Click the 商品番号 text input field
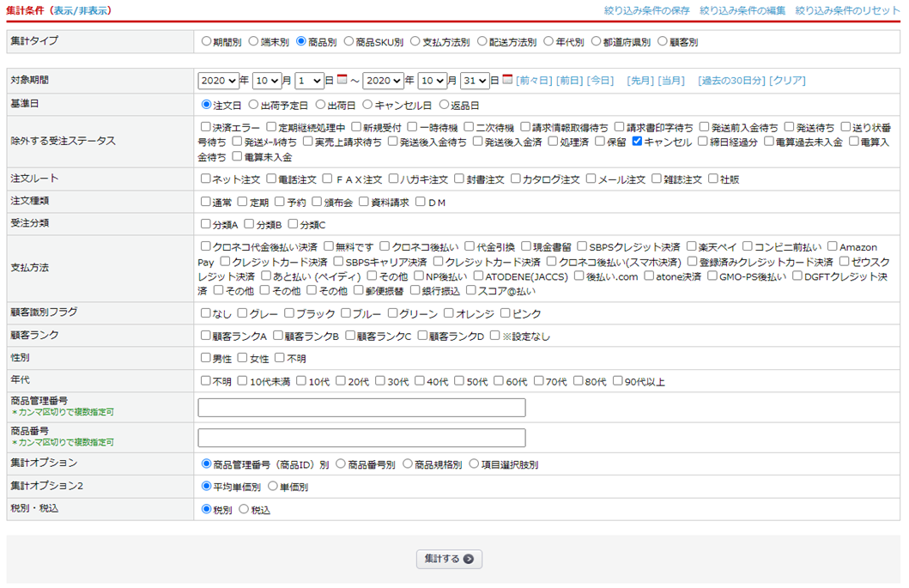 361,438
